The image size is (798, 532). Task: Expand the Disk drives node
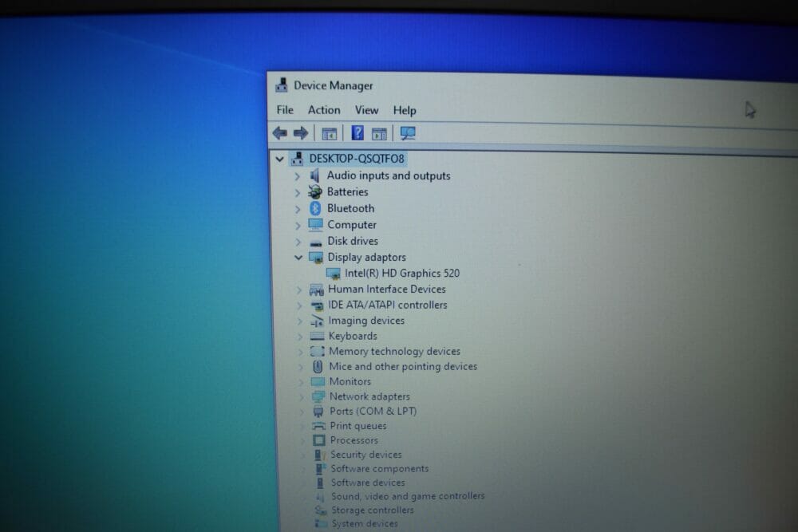click(298, 242)
